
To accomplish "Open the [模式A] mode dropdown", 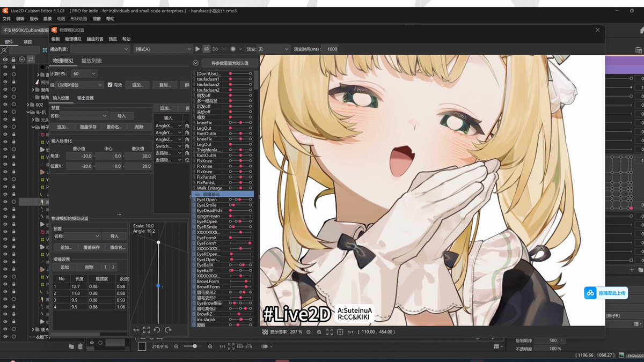I will 163,49.
